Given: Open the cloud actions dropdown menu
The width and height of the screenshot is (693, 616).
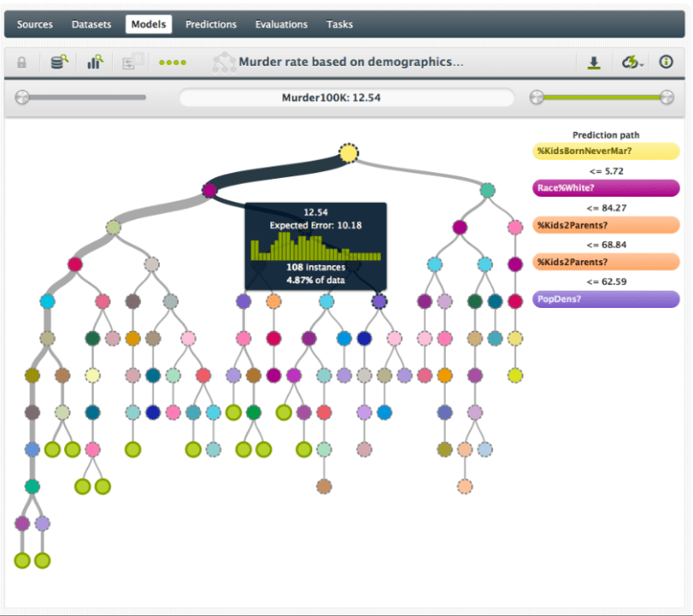Looking at the screenshot, I should pyautogui.click(x=632, y=62).
